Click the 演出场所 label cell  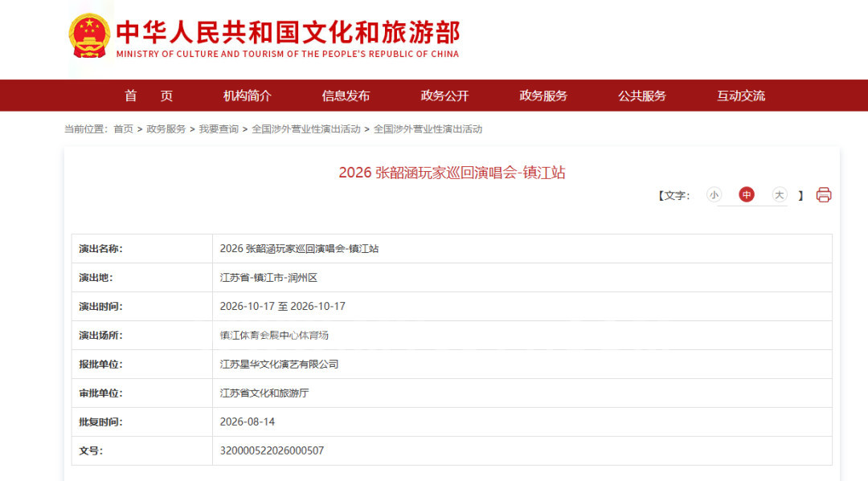(142, 335)
